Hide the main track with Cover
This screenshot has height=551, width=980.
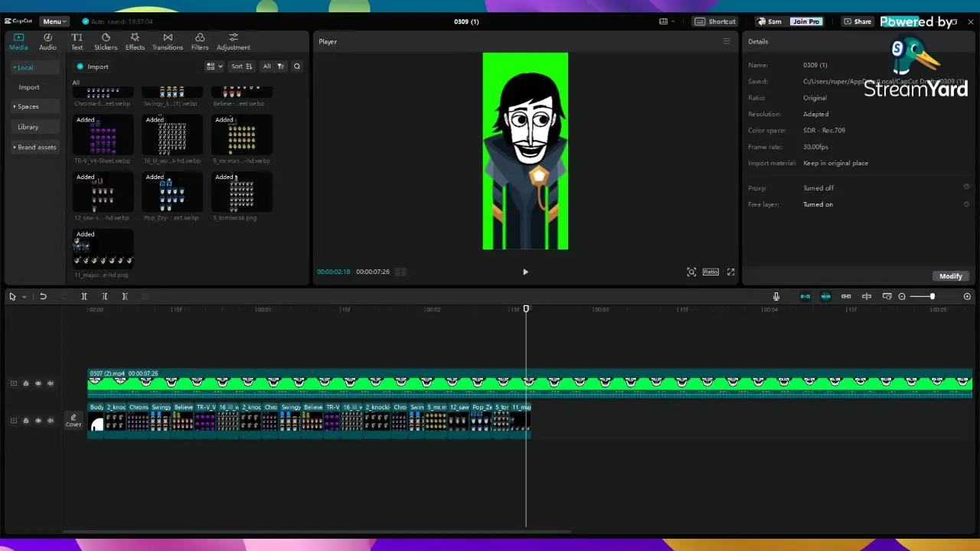pos(38,420)
